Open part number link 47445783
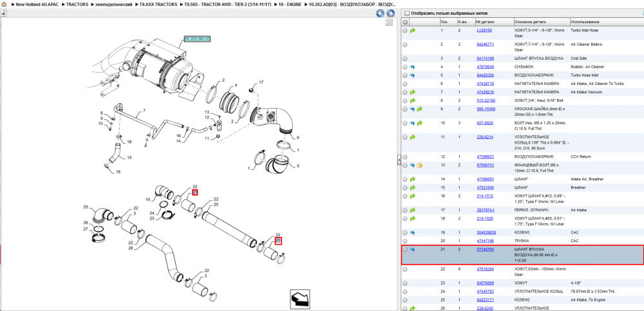Screen dimensions: 644x311 pos(485,292)
